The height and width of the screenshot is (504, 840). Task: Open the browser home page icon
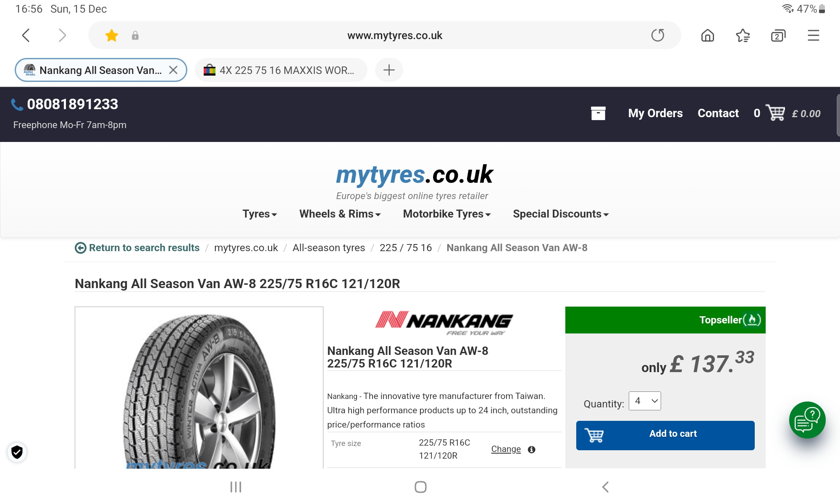(708, 35)
